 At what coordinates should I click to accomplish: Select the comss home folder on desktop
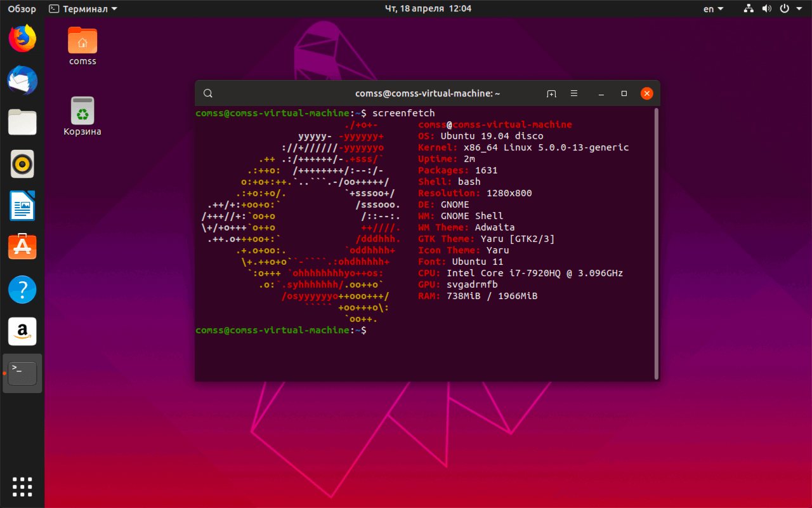click(82, 46)
